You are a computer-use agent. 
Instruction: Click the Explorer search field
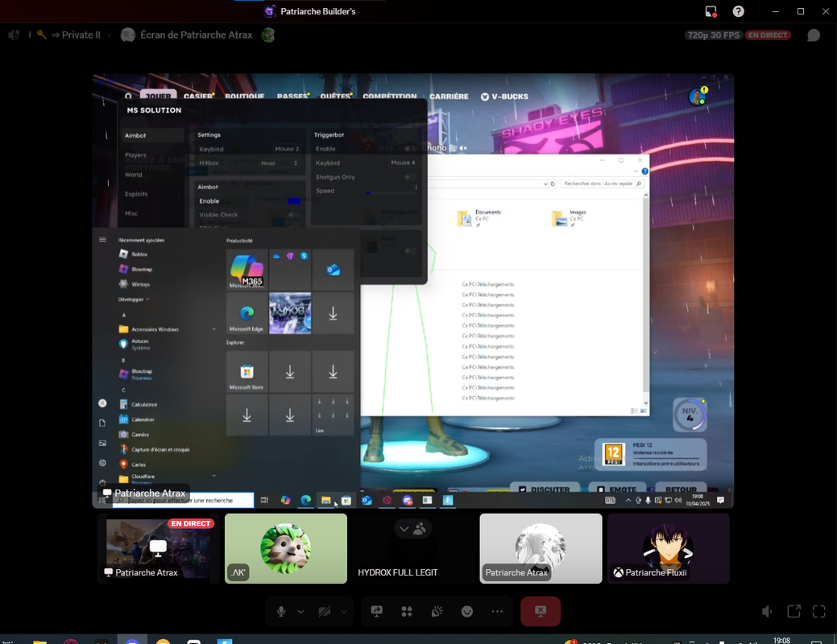pos(602,184)
